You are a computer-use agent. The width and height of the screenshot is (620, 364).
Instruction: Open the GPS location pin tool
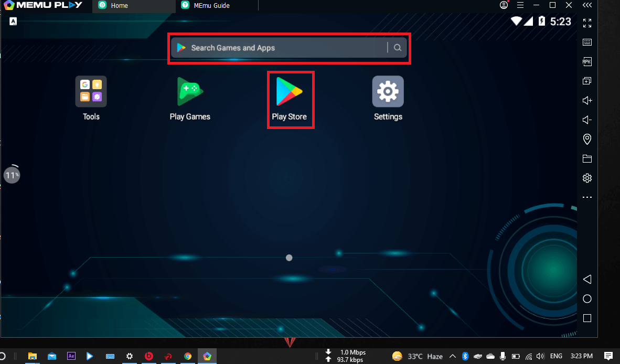pyautogui.click(x=587, y=139)
